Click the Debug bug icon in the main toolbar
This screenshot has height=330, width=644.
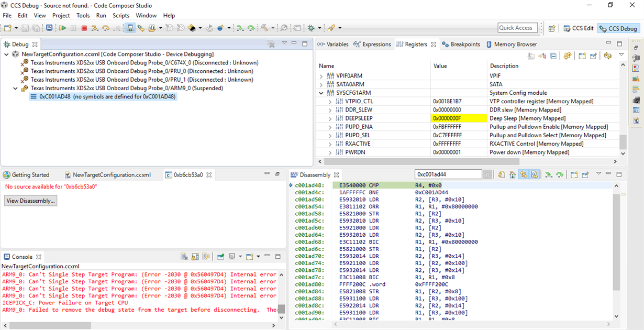pos(310,28)
